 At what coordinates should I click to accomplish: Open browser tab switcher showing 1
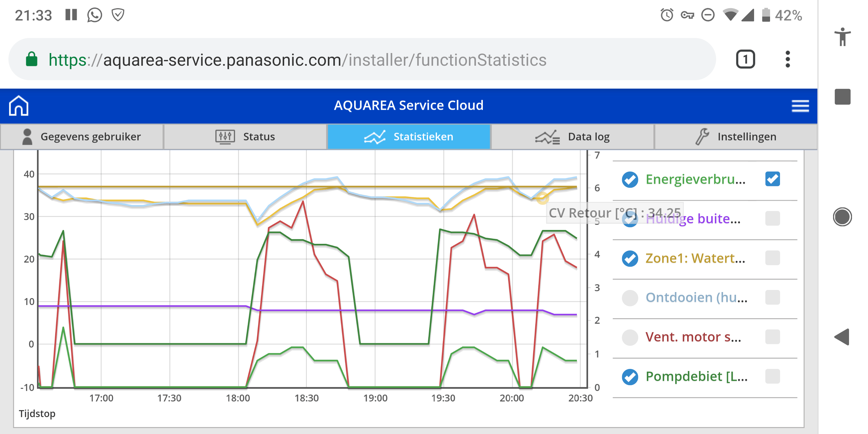coord(745,60)
